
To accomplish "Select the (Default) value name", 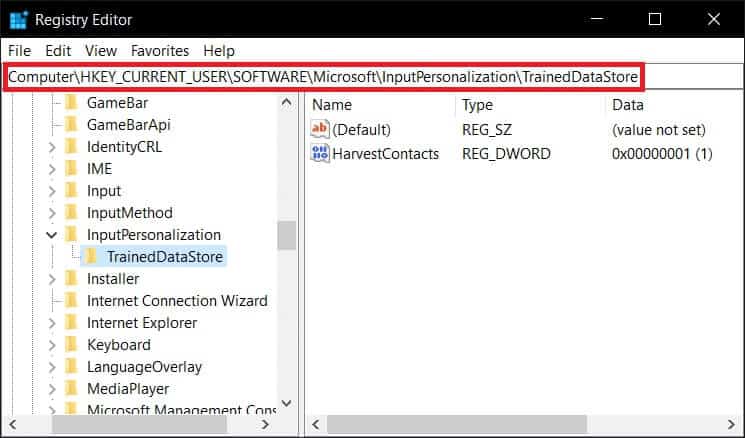I will (362, 129).
